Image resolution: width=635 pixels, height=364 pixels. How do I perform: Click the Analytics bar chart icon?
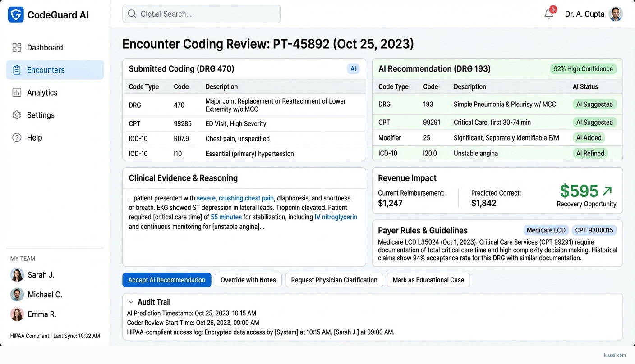tap(17, 92)
